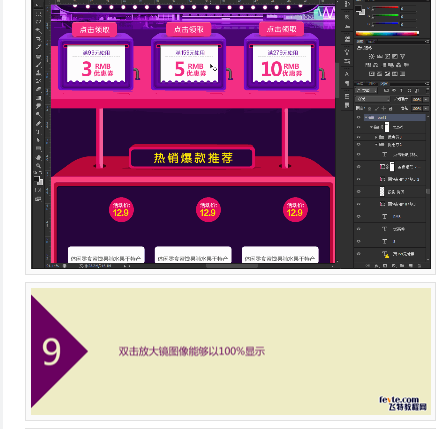Viewport: 443px width, 429px height.
Task: Click the green G color slider
Action: 385,15
